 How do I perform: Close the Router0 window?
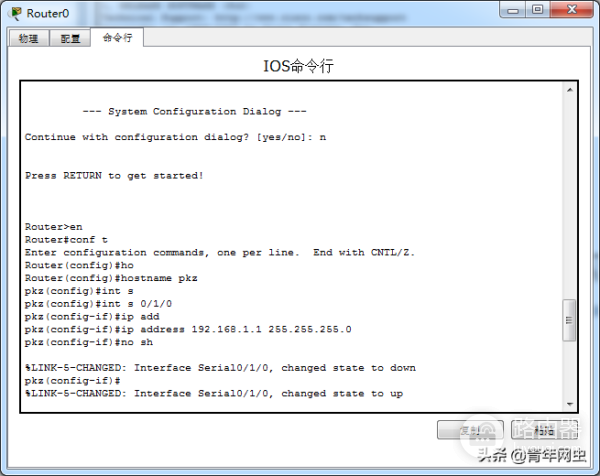pos(572,10)
